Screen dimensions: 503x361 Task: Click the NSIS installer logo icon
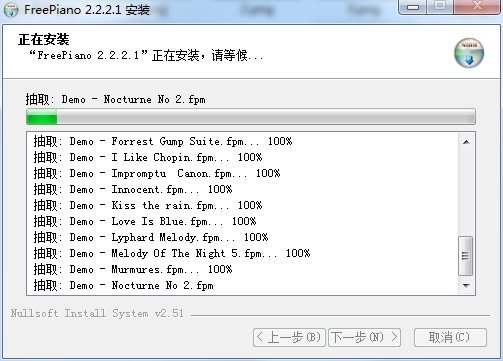point(469,53)
